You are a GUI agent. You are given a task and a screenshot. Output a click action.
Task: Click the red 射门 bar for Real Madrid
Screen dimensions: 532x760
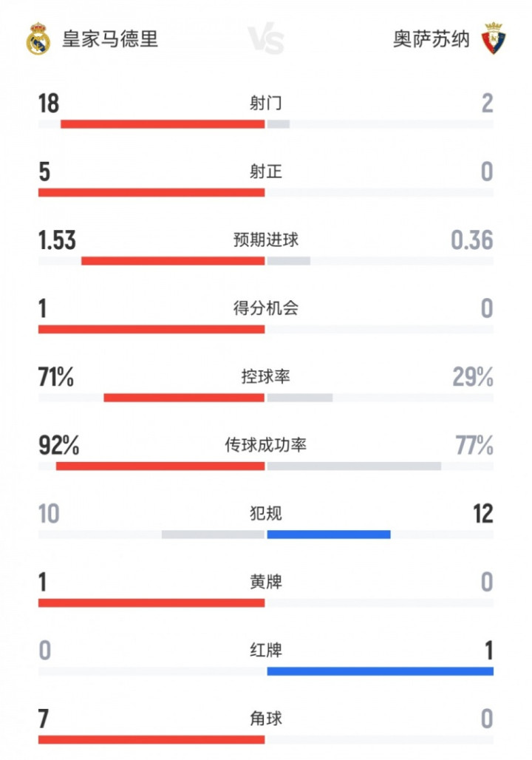click(163, 124)
